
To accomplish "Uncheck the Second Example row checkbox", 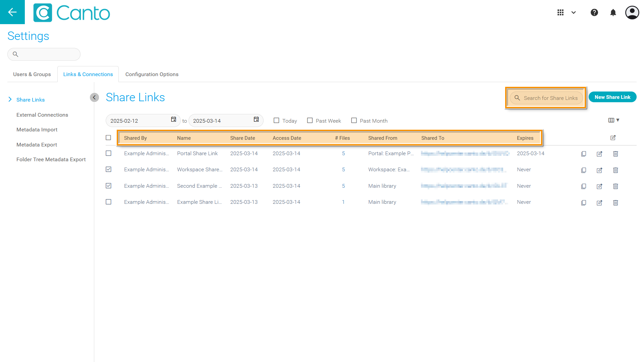I will coord(108,186).
